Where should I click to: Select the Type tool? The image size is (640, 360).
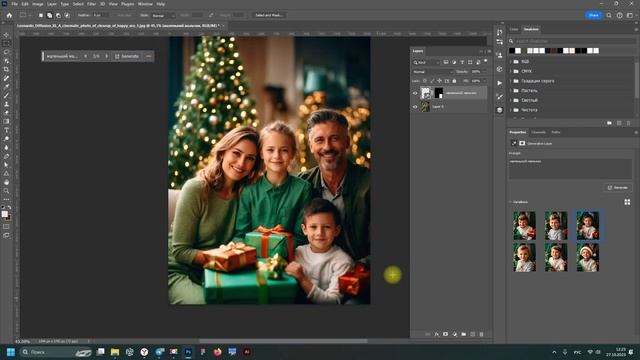[6, 130]
